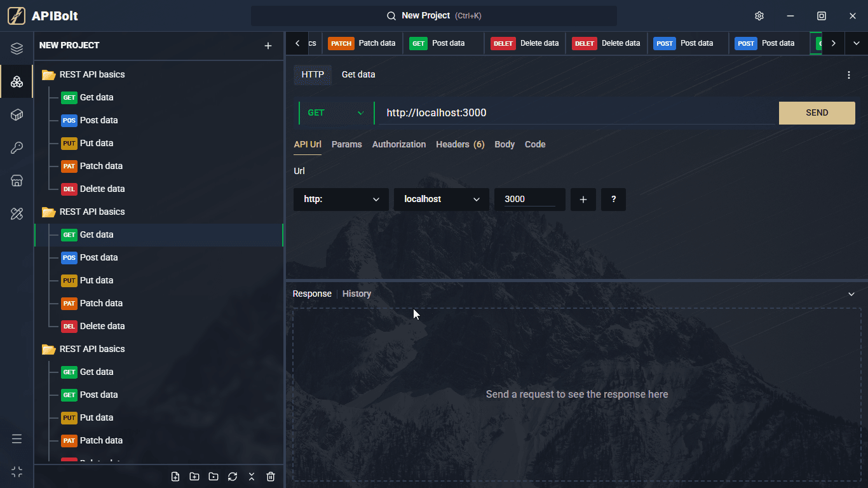Screen dimensions: 868x488
Task: Click the trash icon in bottom toolbar
Action: click(271, 477)
